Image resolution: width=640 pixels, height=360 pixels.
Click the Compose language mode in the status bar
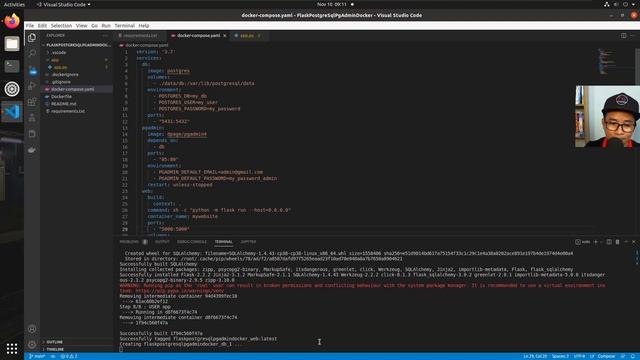coord(606,356)
